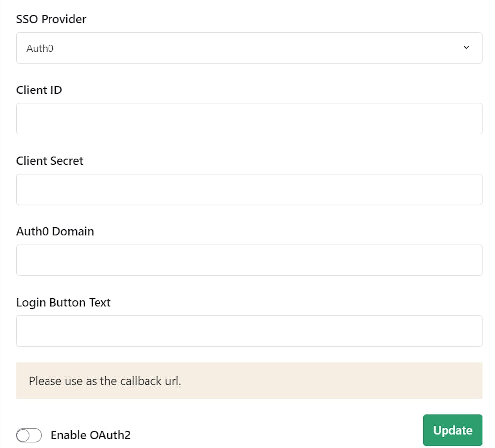Focus the Client ID input field
Viewport: 495px width, 448px height.
(249, 119)
